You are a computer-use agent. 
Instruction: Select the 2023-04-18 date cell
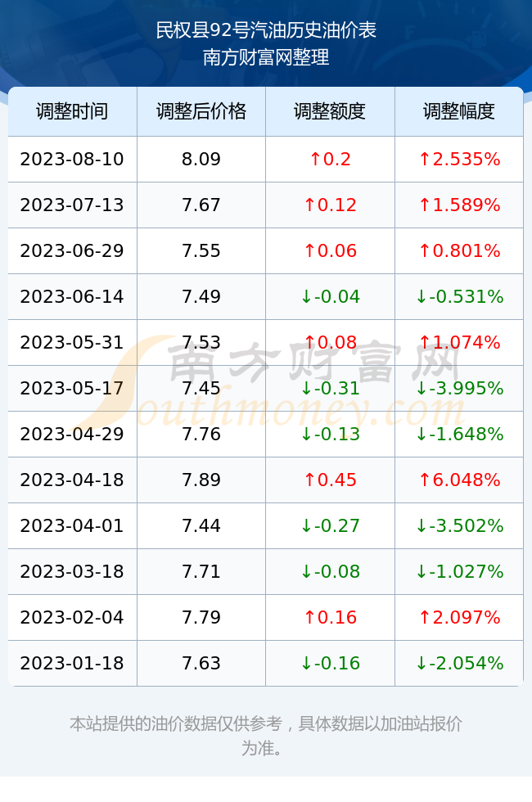coord(72,480)
